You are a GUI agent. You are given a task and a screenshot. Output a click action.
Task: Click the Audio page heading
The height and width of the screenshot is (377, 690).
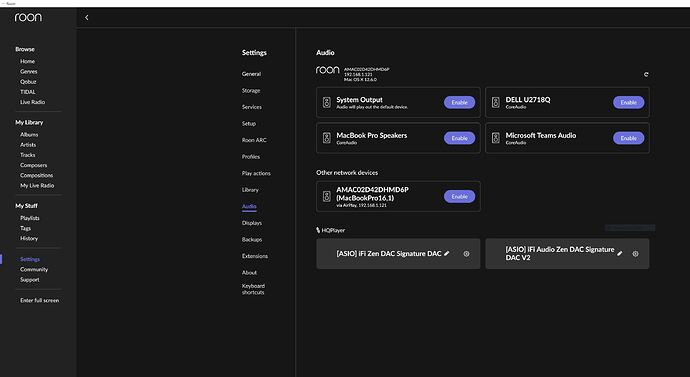point(325,52)
